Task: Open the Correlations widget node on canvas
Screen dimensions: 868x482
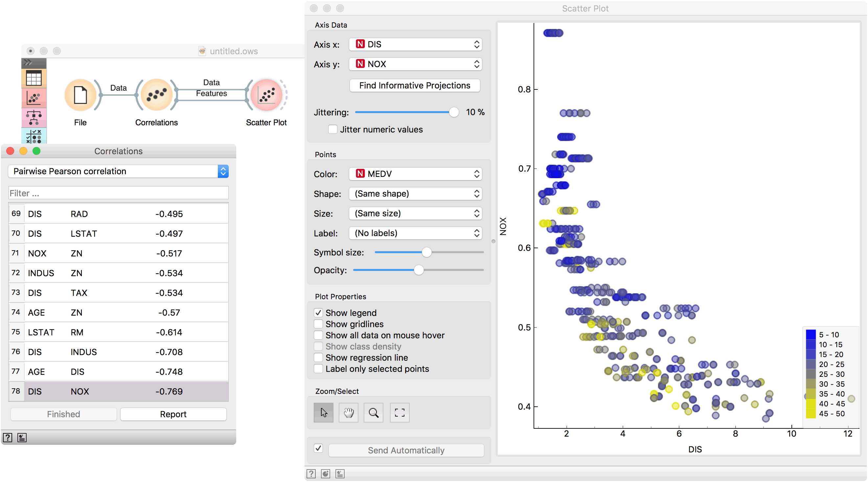Action: click(156, 95)
